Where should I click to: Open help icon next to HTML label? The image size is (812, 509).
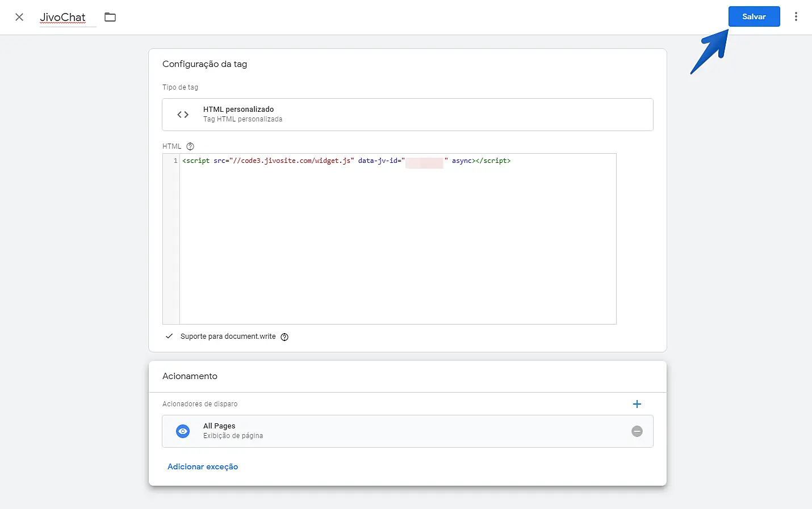(190, 146)
